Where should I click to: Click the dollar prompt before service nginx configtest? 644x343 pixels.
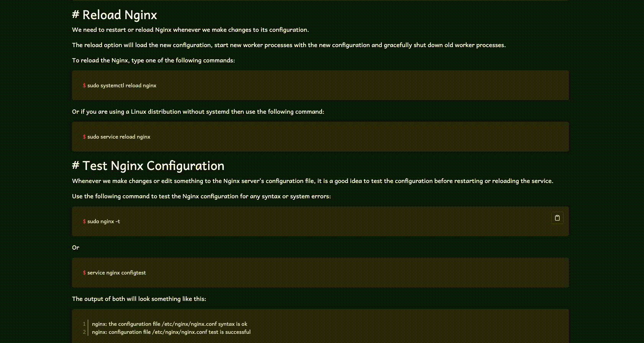pyautogui.click(x=84, y=273)
